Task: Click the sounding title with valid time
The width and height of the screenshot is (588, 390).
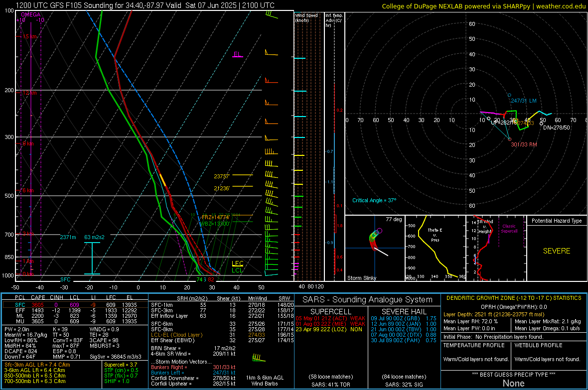Action: pos(145,5)
